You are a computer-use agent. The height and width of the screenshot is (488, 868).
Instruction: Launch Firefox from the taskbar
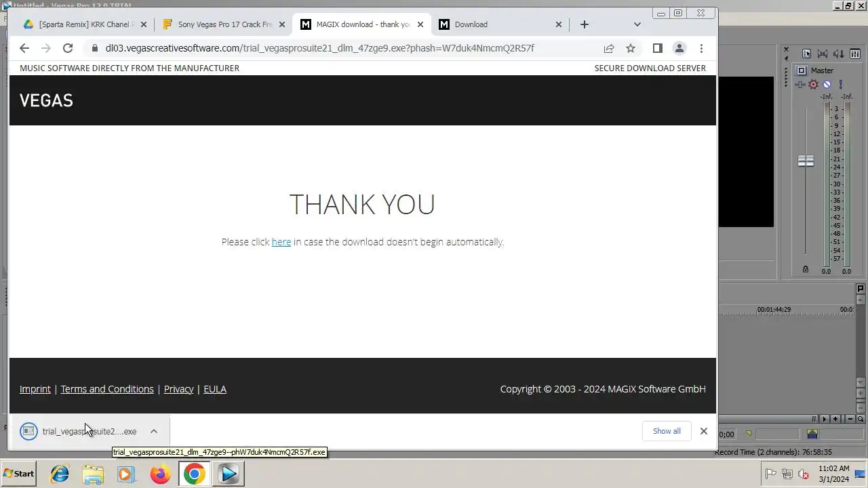click(x=161, y=474)
